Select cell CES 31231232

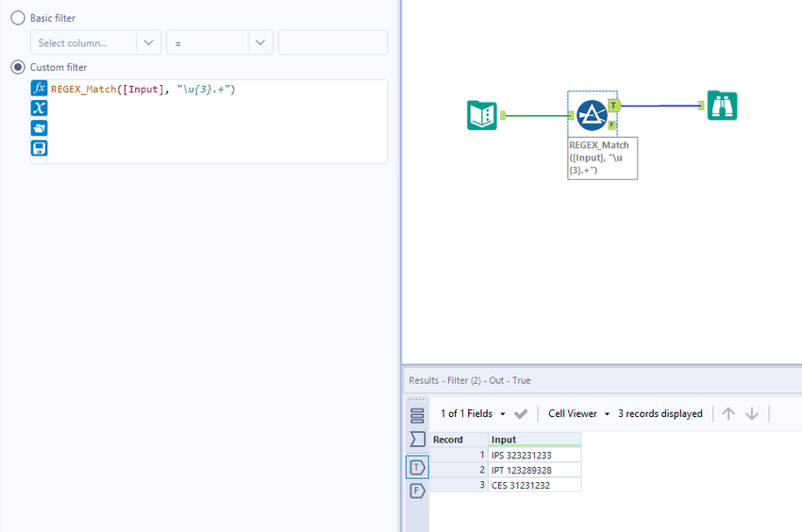click(535, 485)
